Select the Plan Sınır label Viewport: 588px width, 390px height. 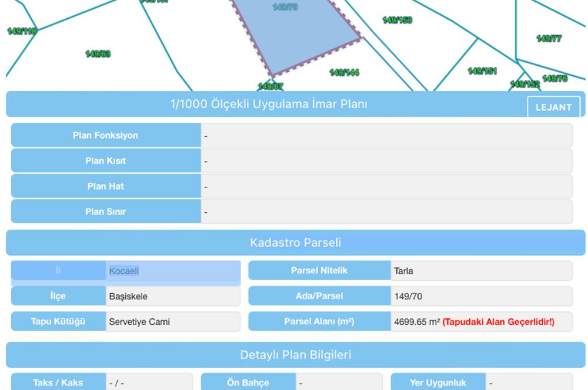106,211
